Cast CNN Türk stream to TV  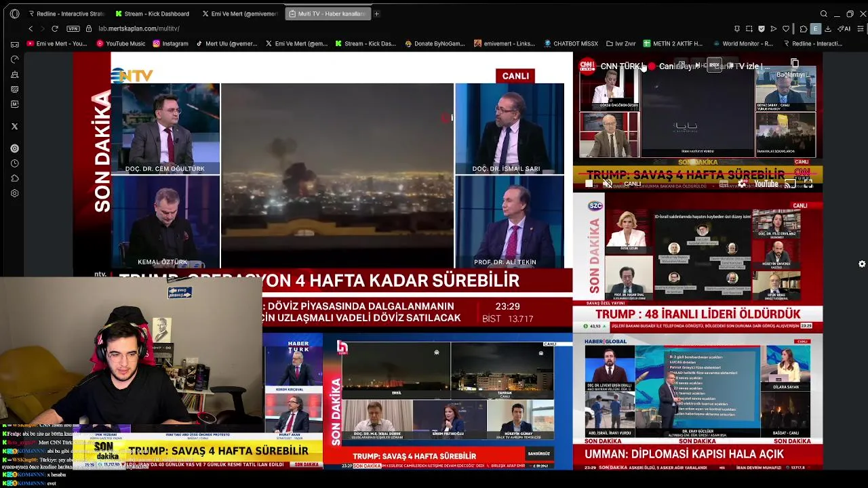(789, 184)
